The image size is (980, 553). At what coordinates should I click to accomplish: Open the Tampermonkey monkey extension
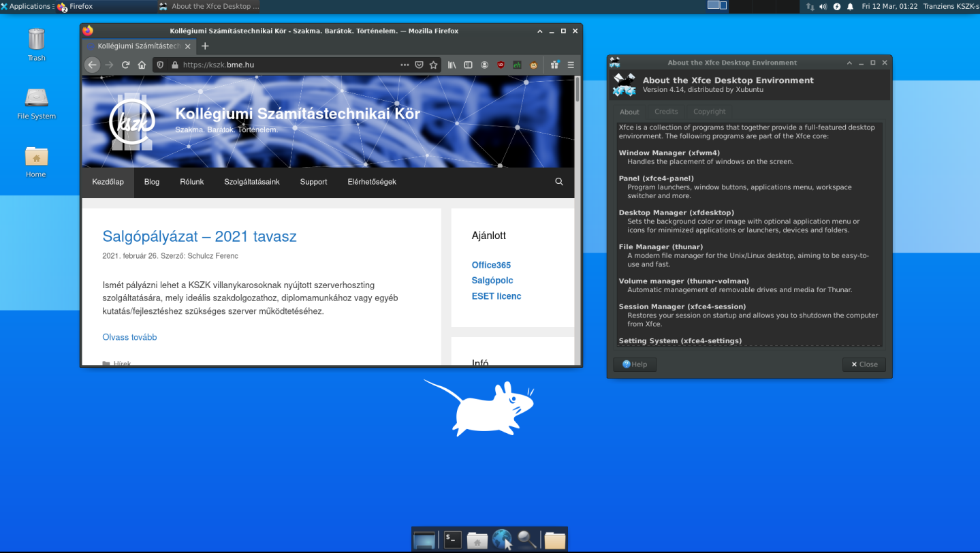point(535,65)
